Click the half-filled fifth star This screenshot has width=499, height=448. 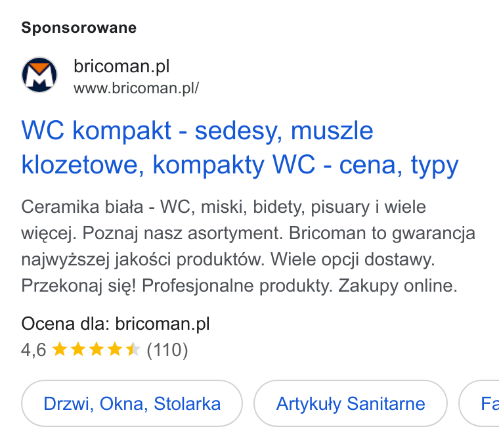pos(133,349)
